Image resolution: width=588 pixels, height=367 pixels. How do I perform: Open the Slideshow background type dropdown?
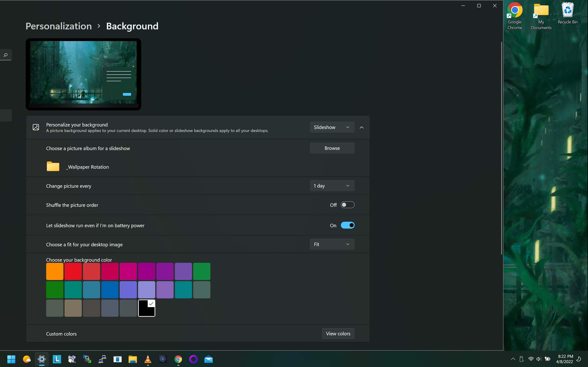[x=332, y=127]
